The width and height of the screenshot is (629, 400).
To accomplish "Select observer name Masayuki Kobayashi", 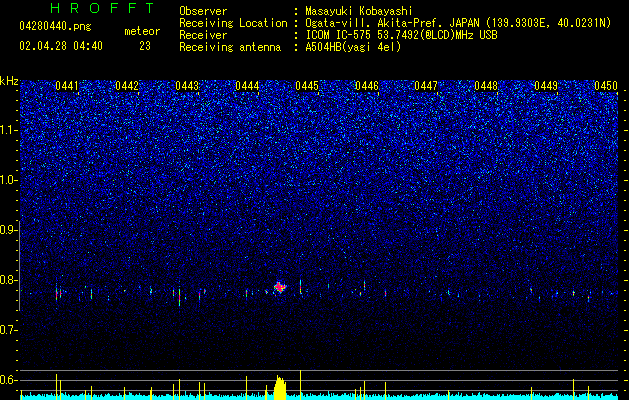I will [x=358, y=11].
